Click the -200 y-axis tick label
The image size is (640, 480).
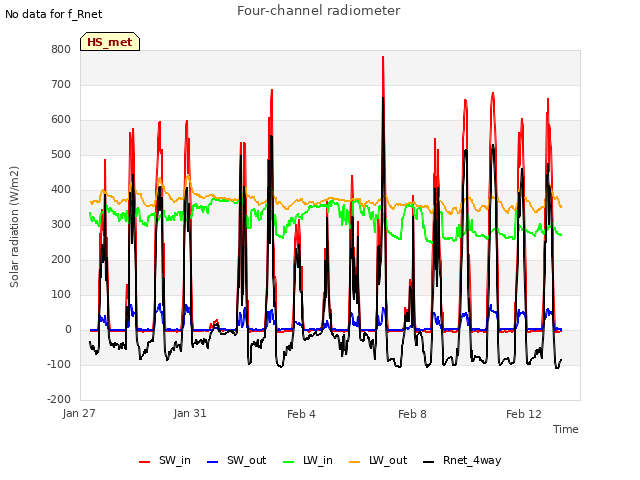click(x=59, y=399)
